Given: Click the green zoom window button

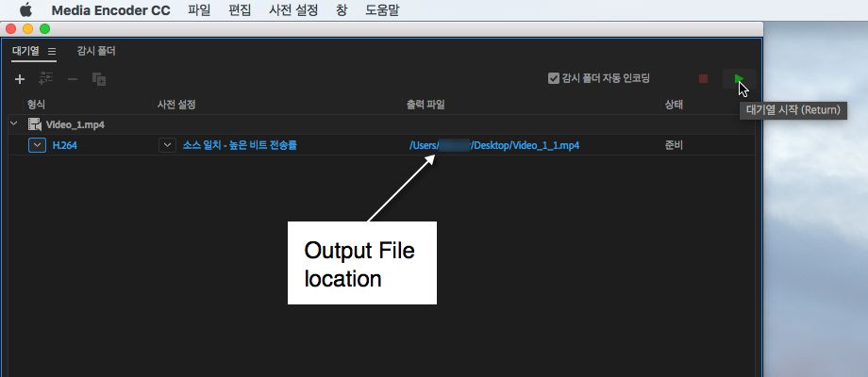Looking at the screenshot, I should point(44,28).
